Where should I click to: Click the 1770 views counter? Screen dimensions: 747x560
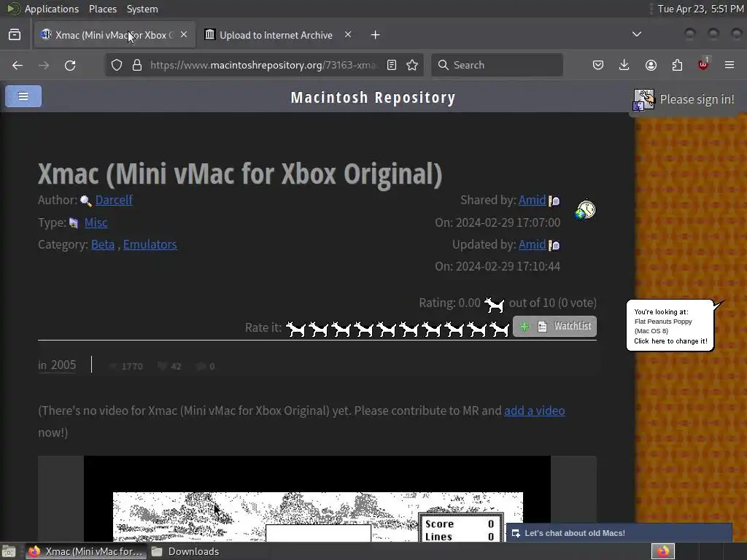pyautogui.click(x=126, y=366)
